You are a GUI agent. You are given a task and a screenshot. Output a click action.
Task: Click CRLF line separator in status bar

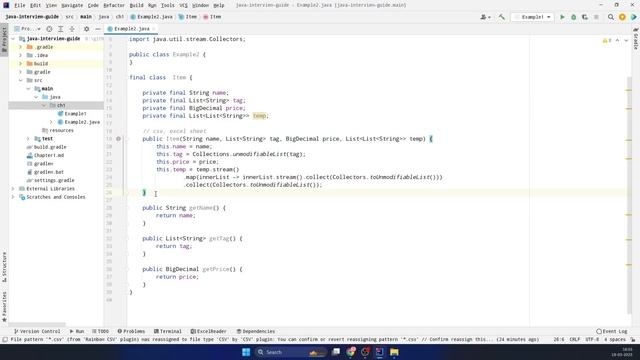pos(574,340)
